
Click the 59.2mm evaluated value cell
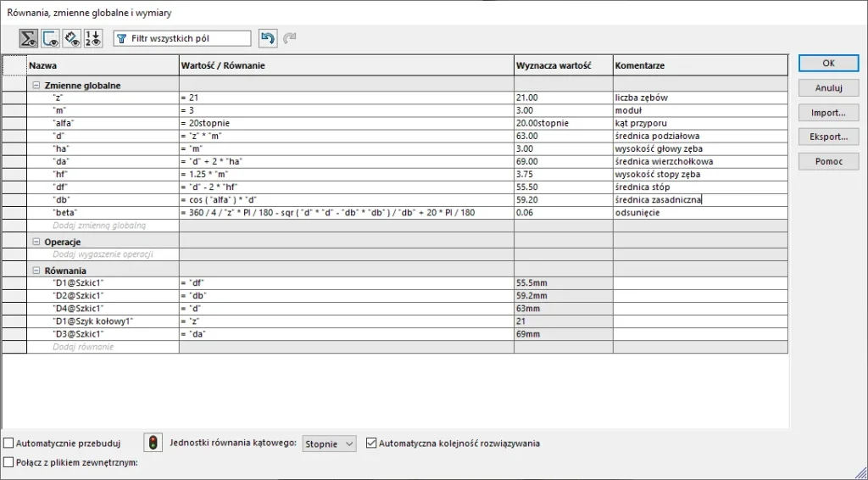coord(564,296)
